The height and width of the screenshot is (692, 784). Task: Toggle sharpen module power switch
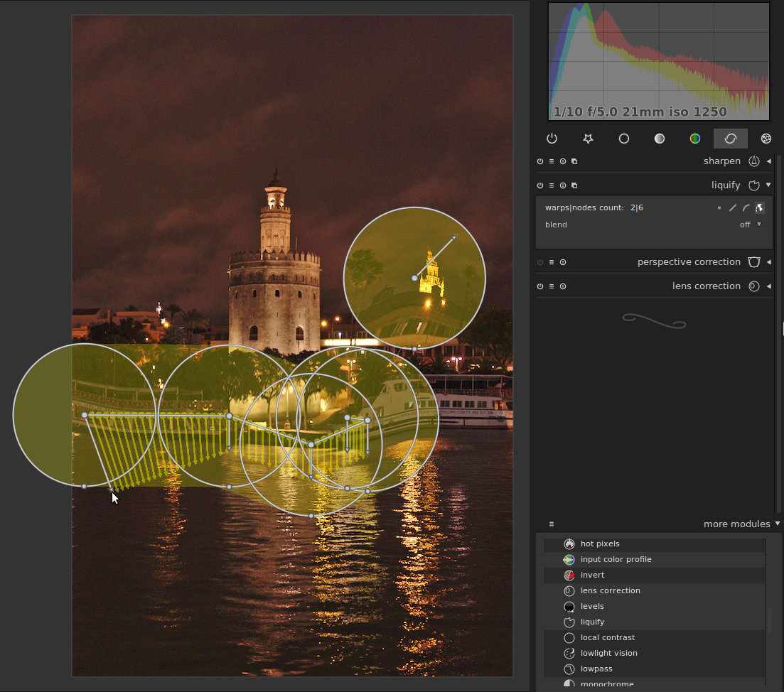click(x=540, y=161)
